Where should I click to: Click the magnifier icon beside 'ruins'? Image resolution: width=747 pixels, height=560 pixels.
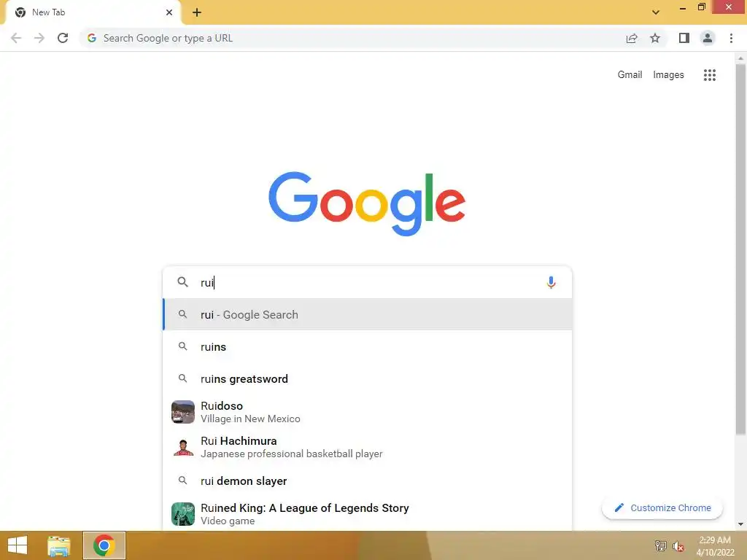[182, 346]
